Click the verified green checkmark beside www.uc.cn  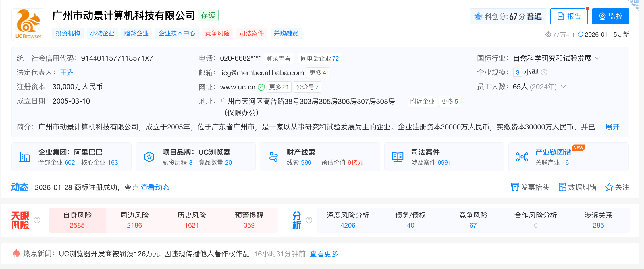pos(261,87)
